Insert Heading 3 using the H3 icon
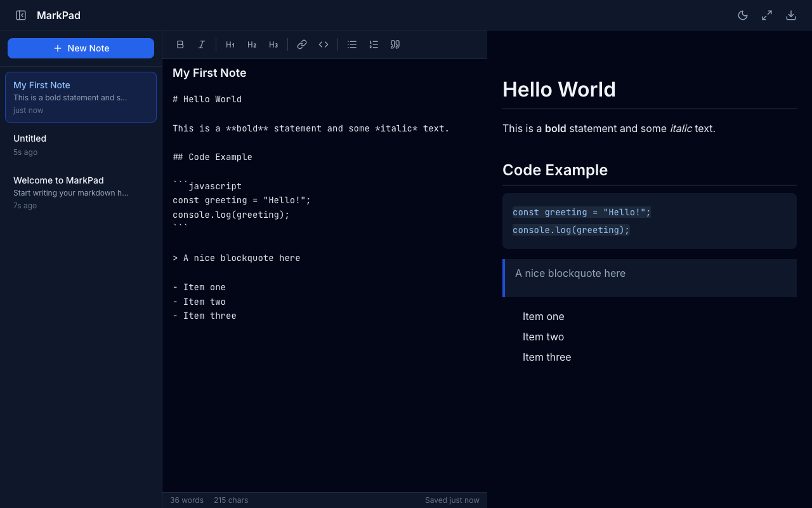The width and height of the screenshot is (812, 508). coord(273,44)
